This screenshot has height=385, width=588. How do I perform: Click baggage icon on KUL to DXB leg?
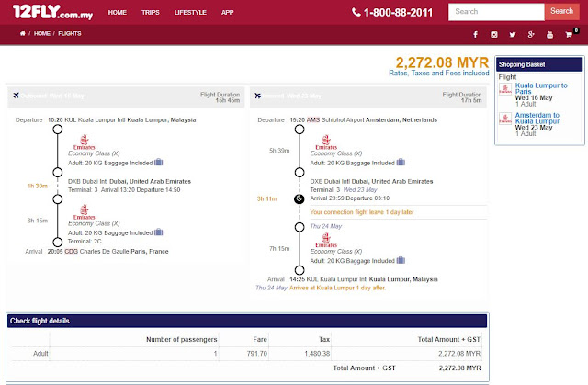[x=159, y=163]
